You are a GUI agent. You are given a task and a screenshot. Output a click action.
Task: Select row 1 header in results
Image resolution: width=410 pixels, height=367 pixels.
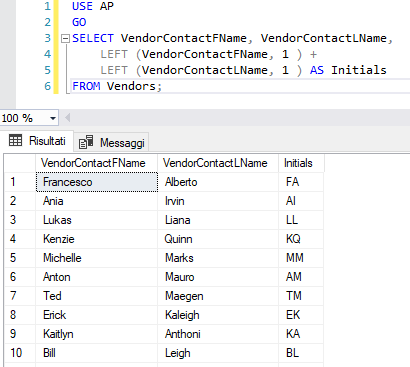(20, 182)
